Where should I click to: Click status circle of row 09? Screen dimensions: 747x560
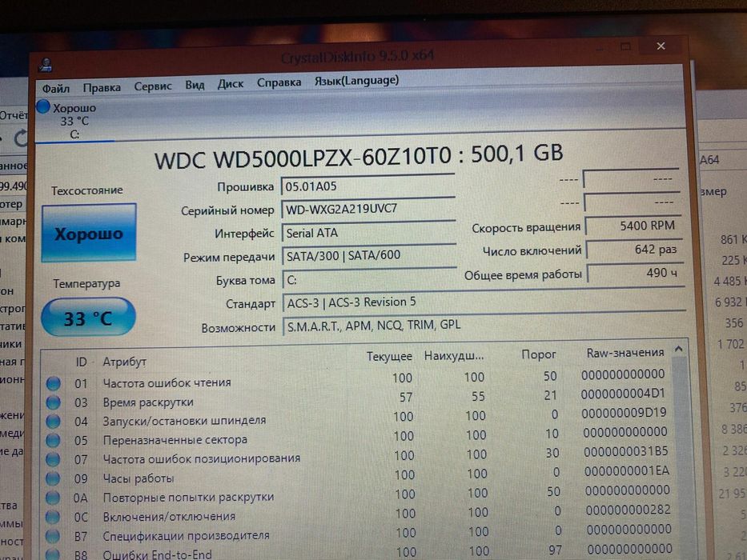tap(53, 478)
